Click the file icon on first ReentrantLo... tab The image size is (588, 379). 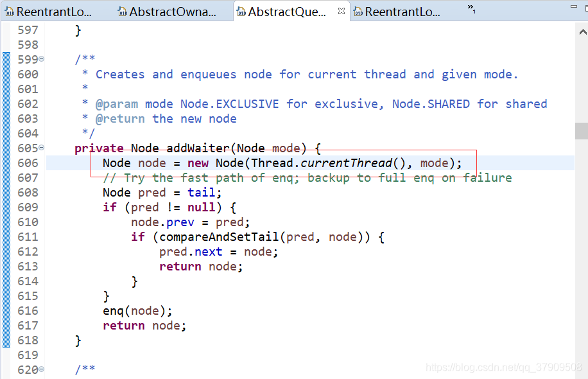10,12
